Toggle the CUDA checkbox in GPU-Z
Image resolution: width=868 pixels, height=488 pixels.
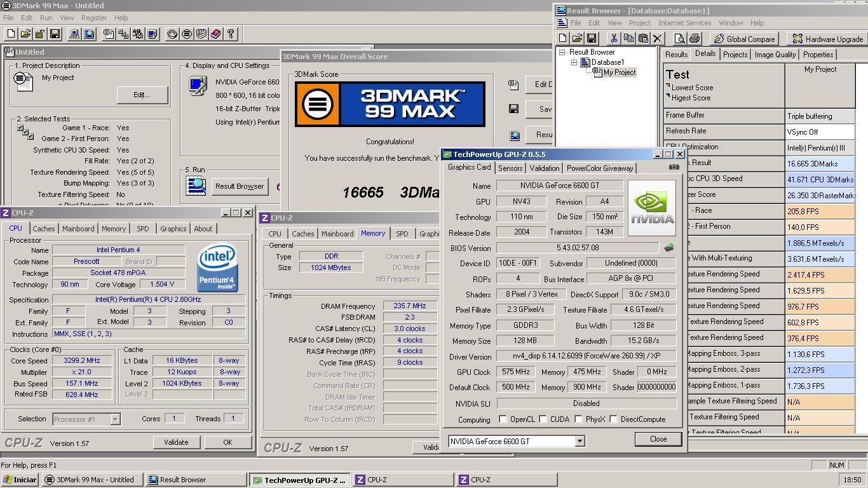click(x=543, y=419)
